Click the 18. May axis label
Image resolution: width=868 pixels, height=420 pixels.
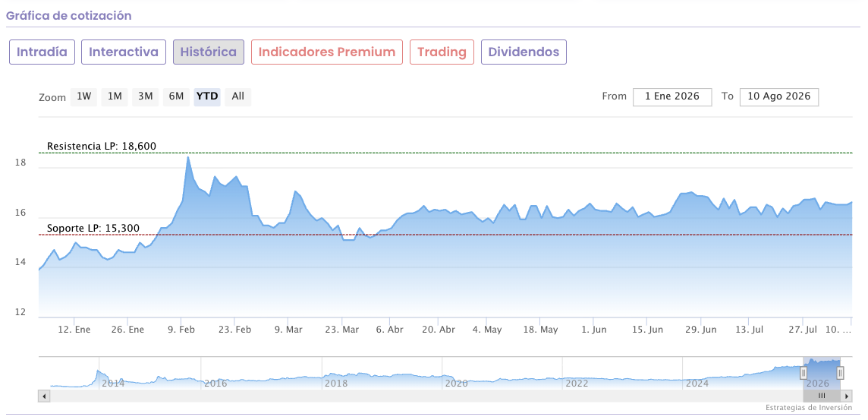tap(540, 330)
